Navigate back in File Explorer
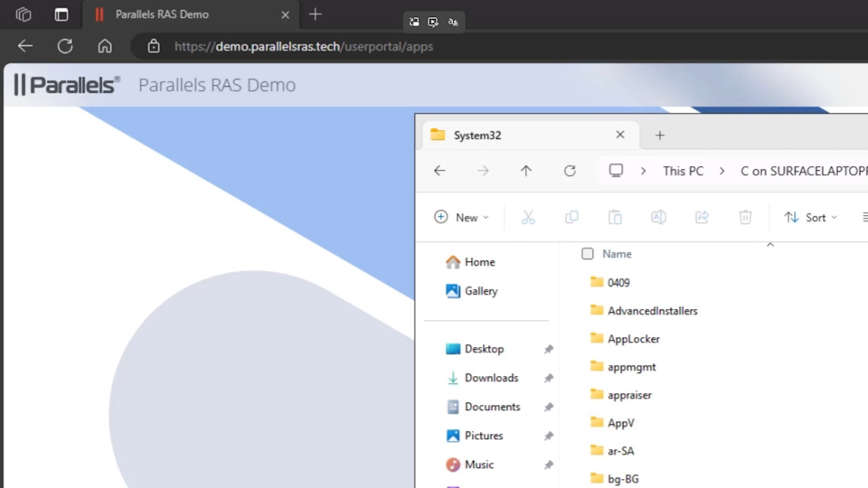 [439, 171]
